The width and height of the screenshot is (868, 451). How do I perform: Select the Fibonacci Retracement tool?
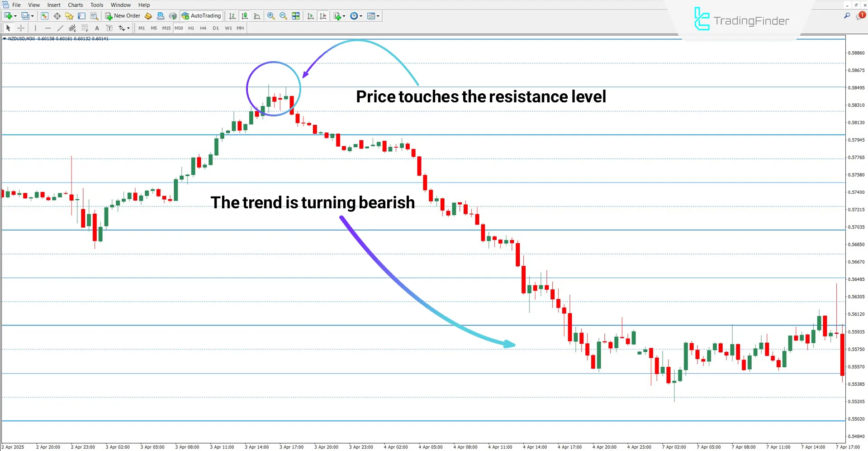[x=85, y=28]
